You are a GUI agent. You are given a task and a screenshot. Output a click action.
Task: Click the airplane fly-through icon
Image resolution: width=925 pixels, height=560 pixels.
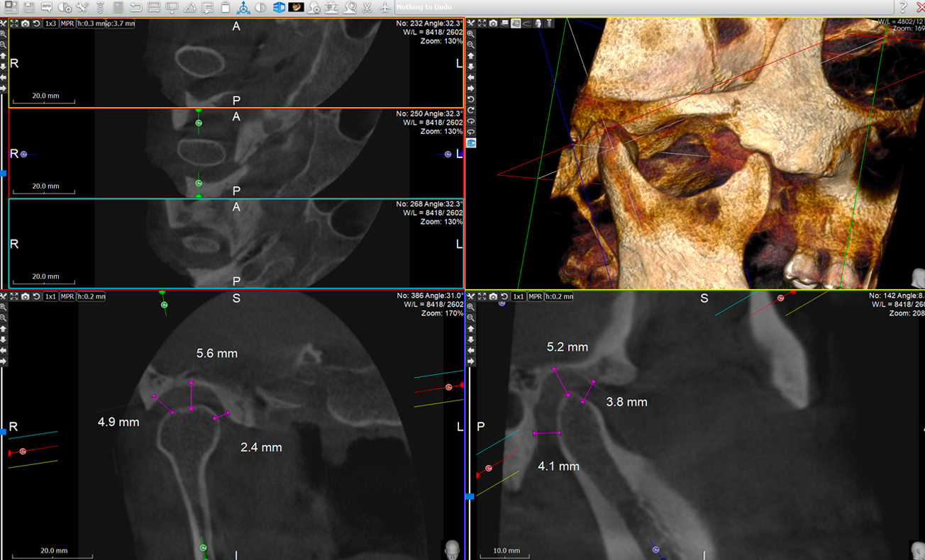(384, 7)
